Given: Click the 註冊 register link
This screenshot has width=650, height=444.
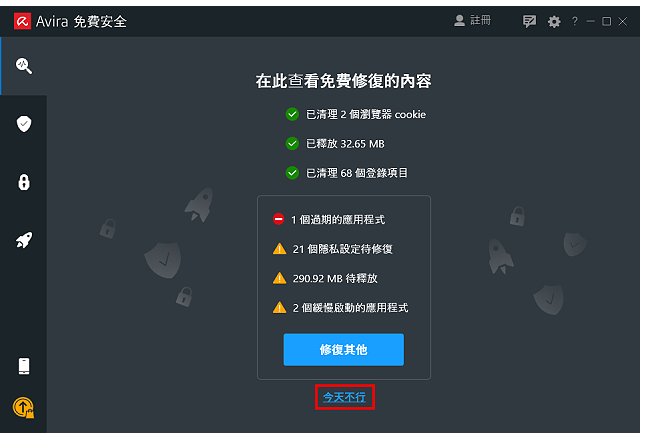Looking at the screenshot, I should coord(480,20).
